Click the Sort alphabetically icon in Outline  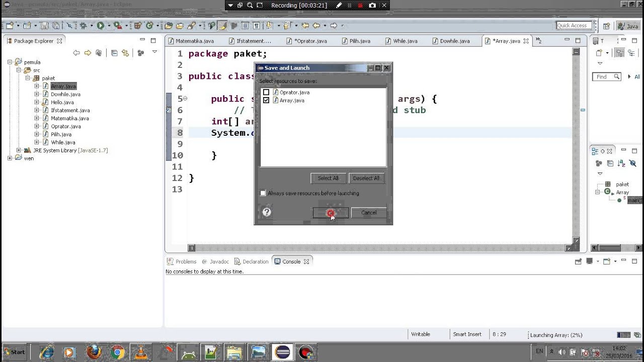point(621,163)
